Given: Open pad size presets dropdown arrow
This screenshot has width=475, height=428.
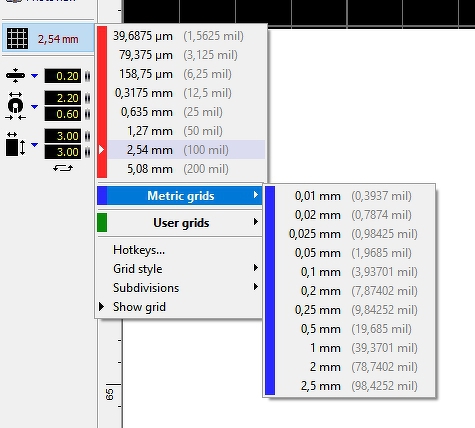Looking at the screenshot, I should [x=35, y=107].
